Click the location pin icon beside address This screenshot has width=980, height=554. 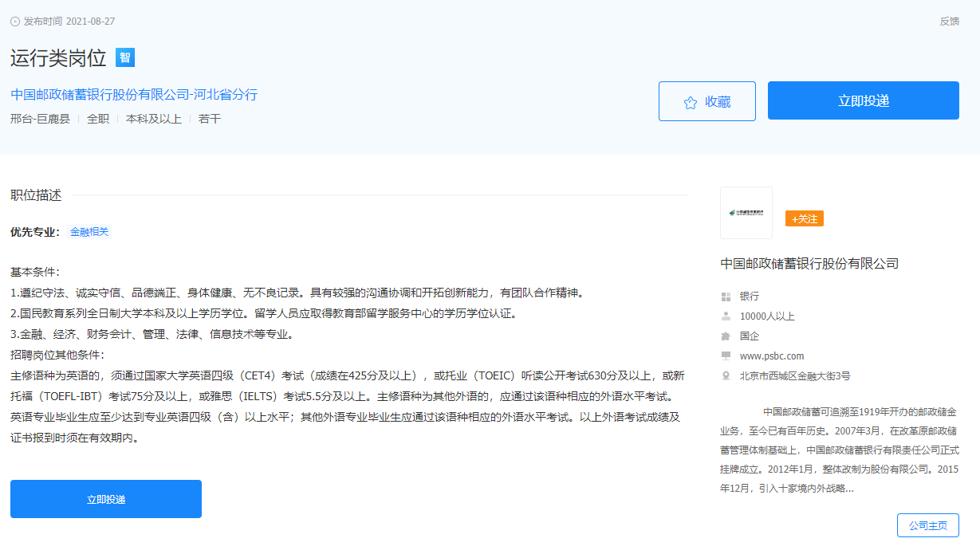[x=726, y=376]
